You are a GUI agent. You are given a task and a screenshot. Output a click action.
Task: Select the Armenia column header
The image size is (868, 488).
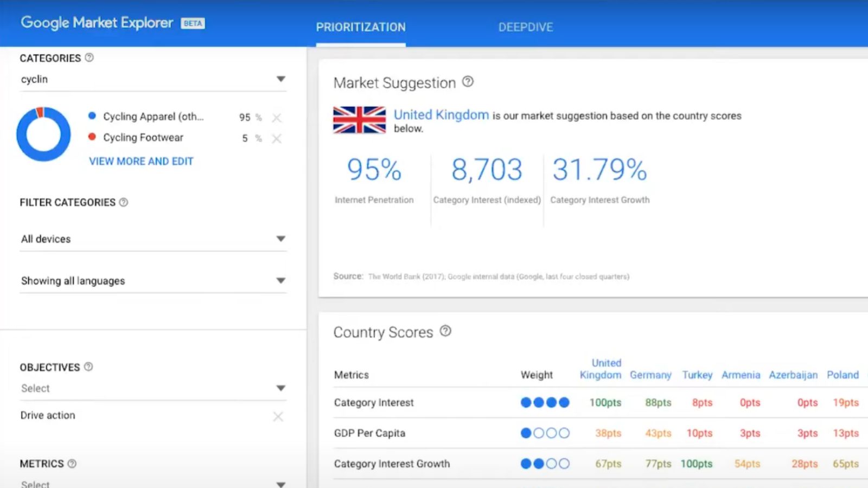(x=741, y=375)
